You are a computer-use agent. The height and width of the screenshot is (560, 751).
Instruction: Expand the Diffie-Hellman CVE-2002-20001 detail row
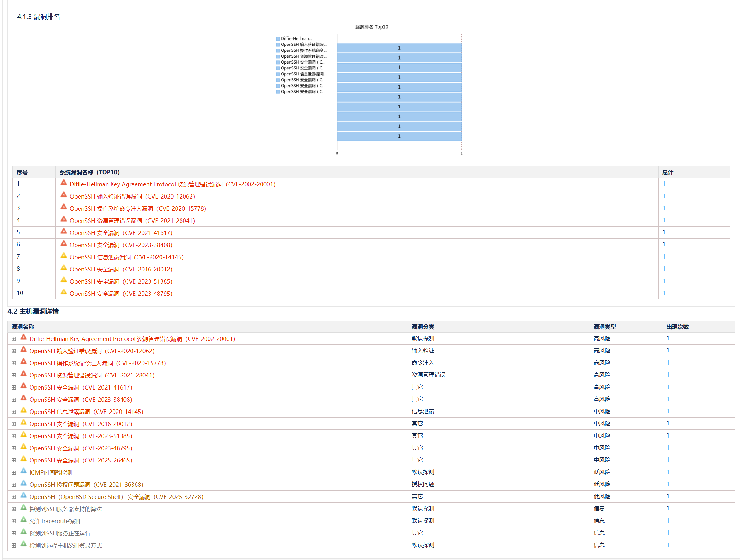tap(14, 339)
